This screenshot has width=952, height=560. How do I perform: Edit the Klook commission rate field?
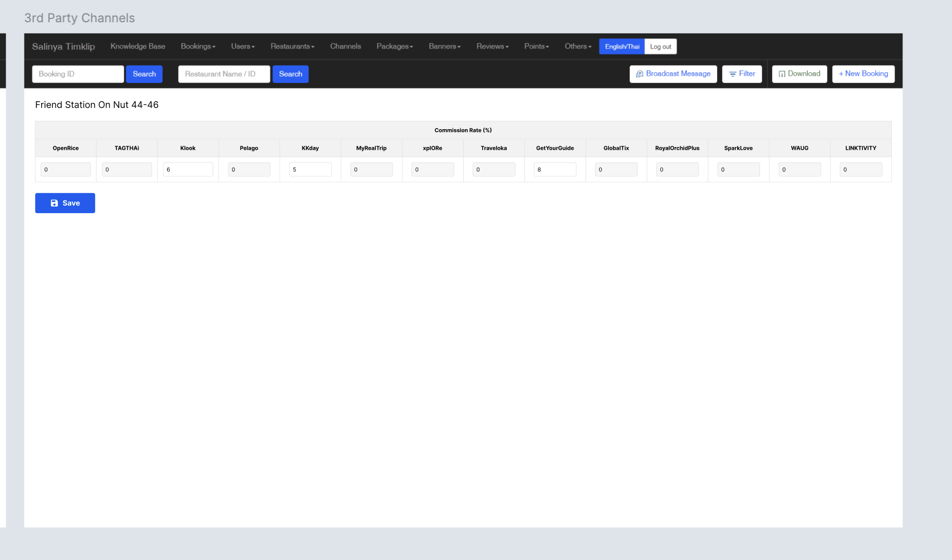click(188, 170)
